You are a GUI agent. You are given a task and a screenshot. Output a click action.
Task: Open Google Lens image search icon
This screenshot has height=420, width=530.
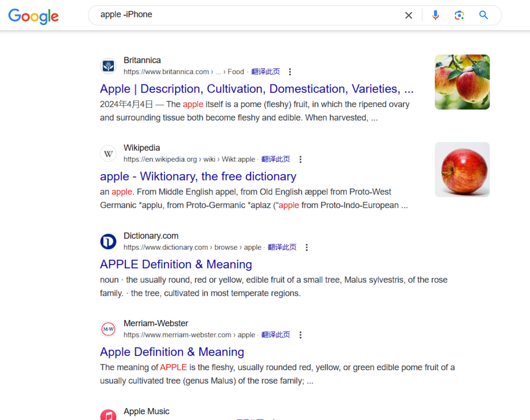[x=459, y=15]
